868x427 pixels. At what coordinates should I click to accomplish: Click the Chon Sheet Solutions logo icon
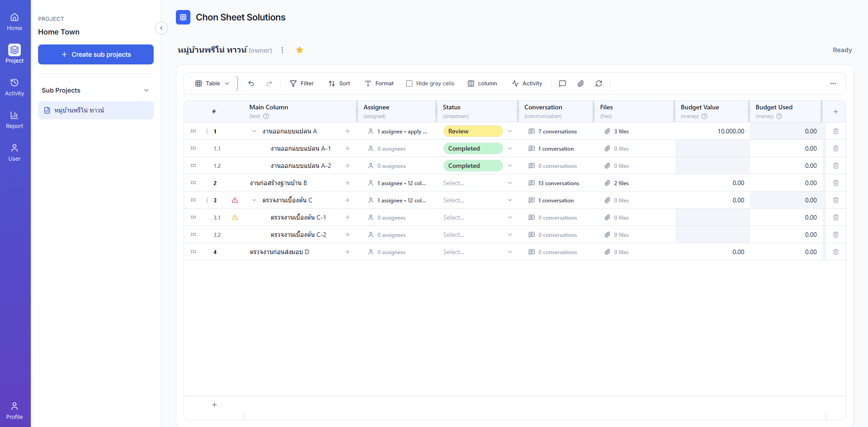coord(183,17)
